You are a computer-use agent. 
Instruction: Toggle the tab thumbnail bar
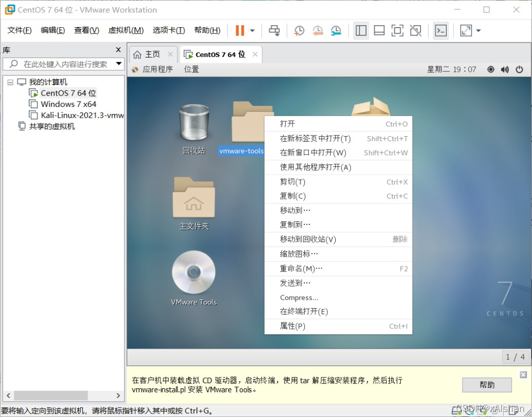pos(379,30)
